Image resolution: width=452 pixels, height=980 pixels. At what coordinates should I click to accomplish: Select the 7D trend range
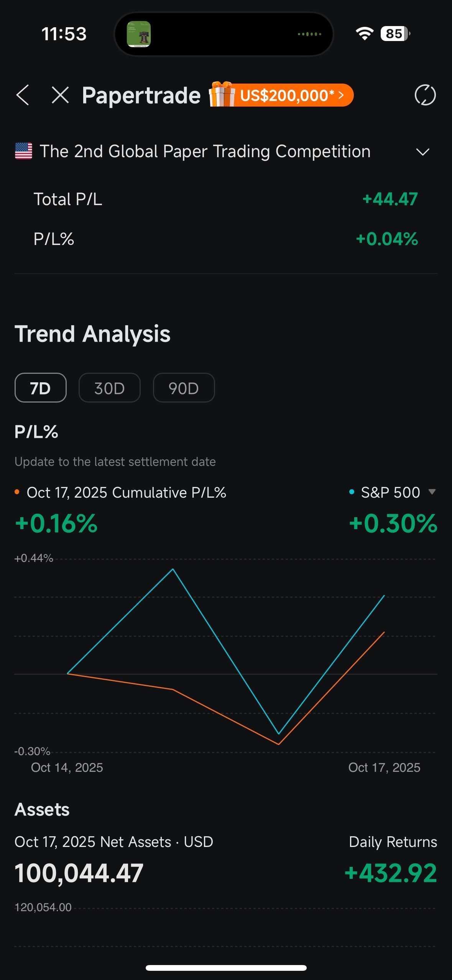(41, 388)
